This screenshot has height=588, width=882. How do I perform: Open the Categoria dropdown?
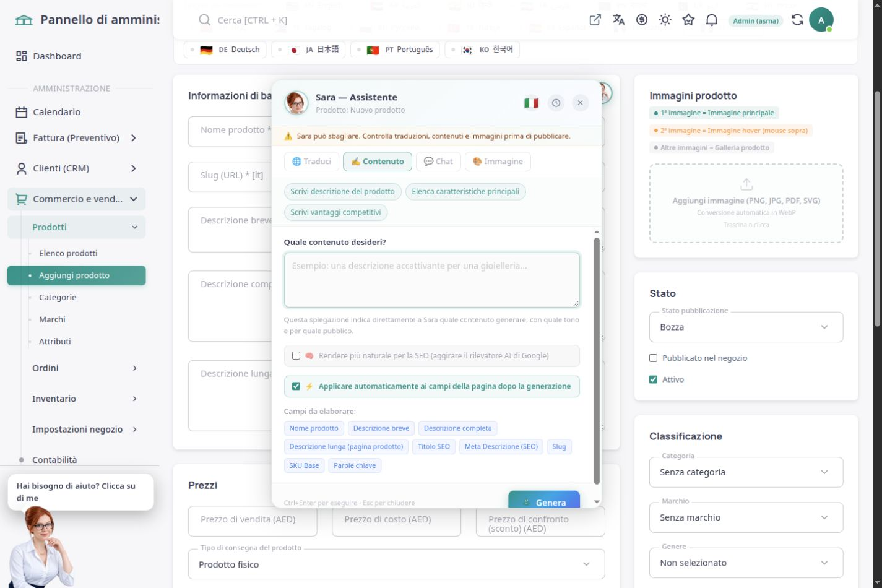746,472
